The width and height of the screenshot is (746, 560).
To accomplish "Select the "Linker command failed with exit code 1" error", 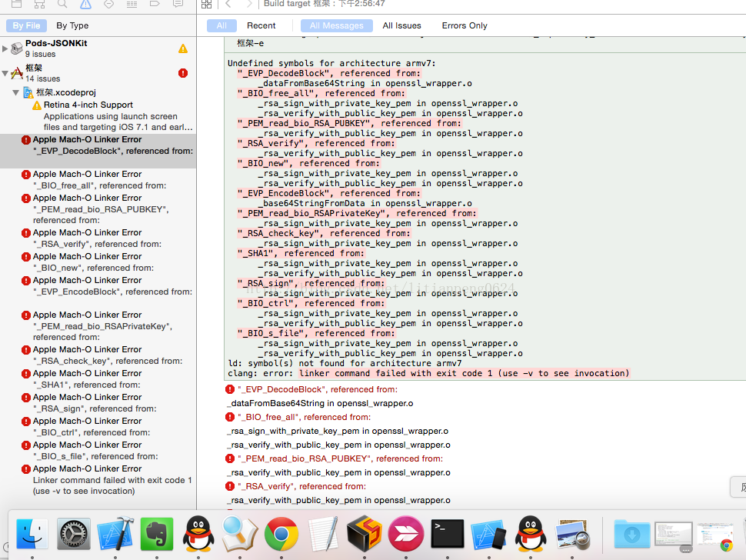I will pos(98,479).
